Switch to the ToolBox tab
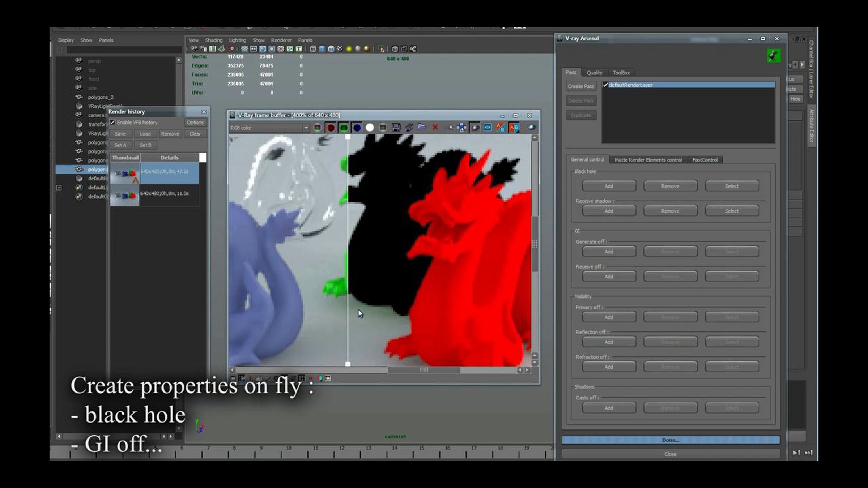Screen dimensions: 868x488 [x=621, y=73]
